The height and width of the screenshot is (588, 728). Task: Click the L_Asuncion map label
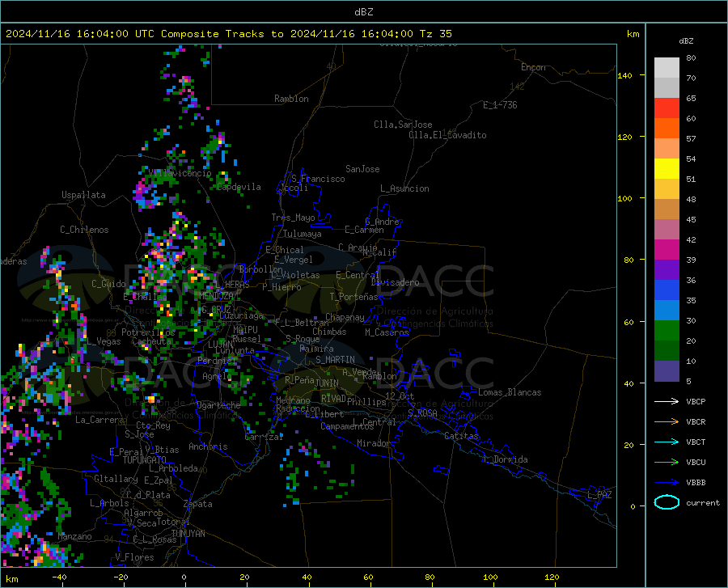(404, 188)
